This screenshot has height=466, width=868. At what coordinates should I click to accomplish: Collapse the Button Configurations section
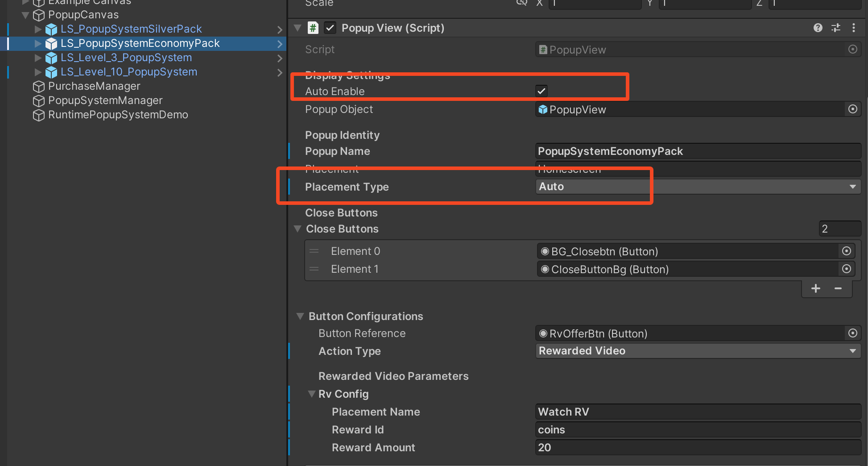300,316
